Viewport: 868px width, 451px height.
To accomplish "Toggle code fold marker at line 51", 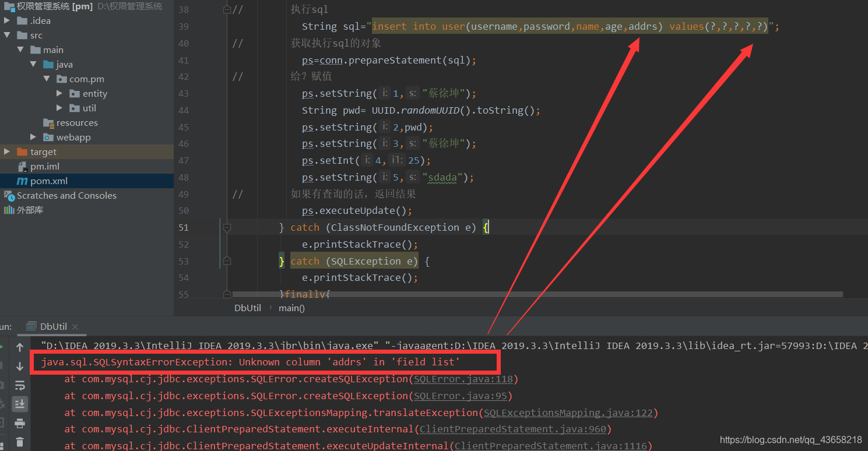I will coord(227,227).
